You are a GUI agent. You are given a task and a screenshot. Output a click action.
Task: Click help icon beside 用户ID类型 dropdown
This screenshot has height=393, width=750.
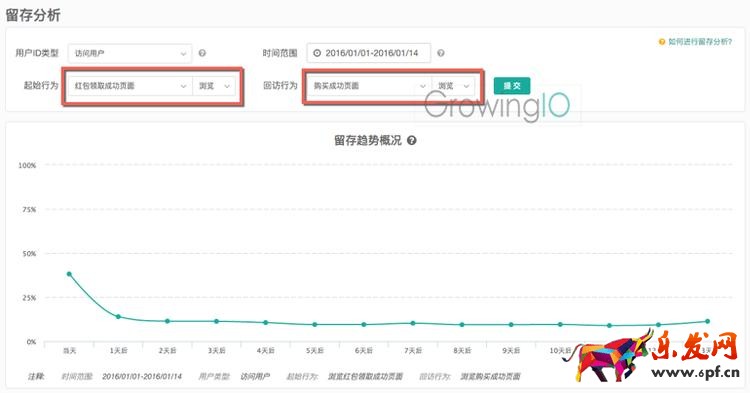tap(202, 53)
